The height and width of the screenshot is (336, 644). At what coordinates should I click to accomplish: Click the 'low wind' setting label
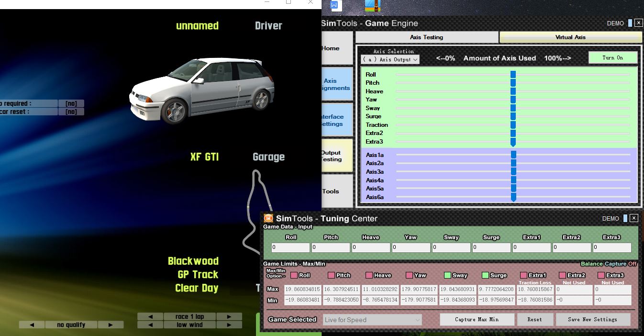(x=190, y=325)
